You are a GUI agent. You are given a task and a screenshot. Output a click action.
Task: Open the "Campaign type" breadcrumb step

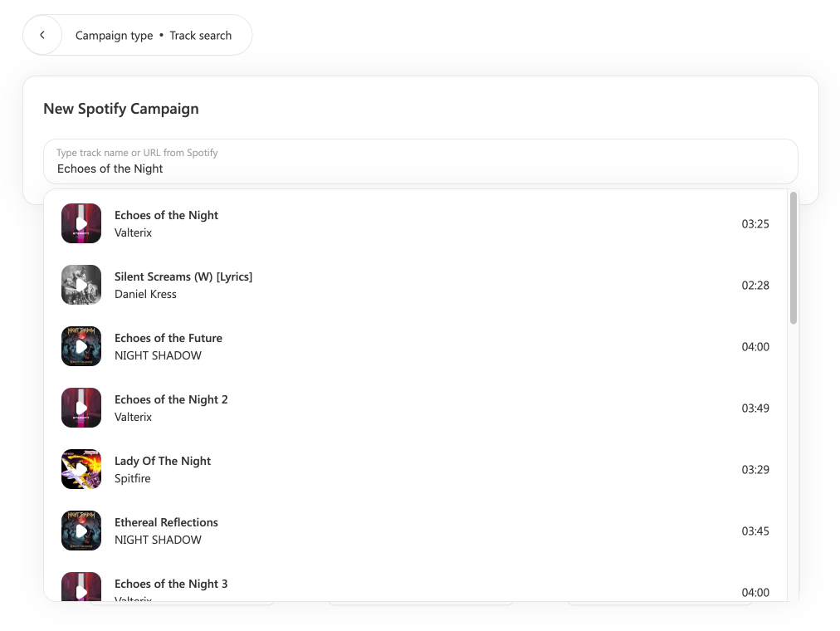(x=114, y=35)
